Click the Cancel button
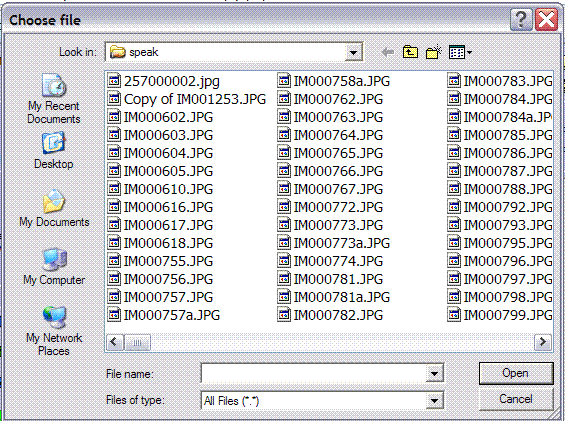The height and width of the screenshot is (421, 566). (x=516, y=399)
